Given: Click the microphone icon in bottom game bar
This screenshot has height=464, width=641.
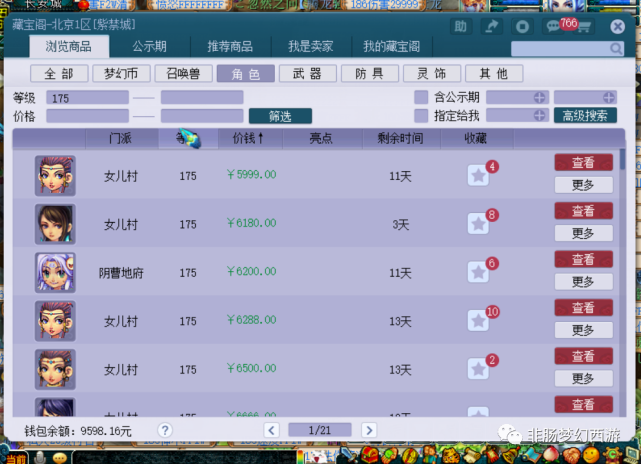Looking at the screenshot, I should (40, 457).
